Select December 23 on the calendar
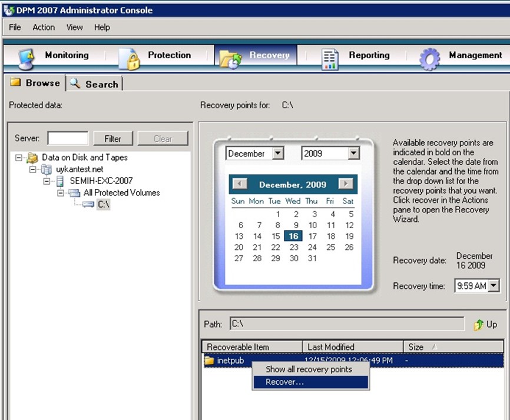The height and width of the screenshot is (420, 510). tap(294, 247)
